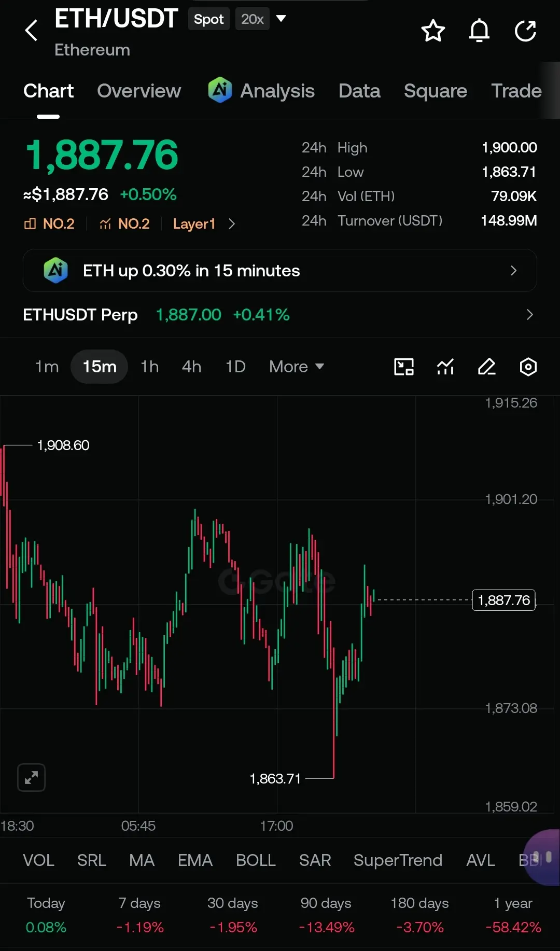The image size is (560, 951).
Task: Tap the share icon in header
Action: click(x=525, y=31)
